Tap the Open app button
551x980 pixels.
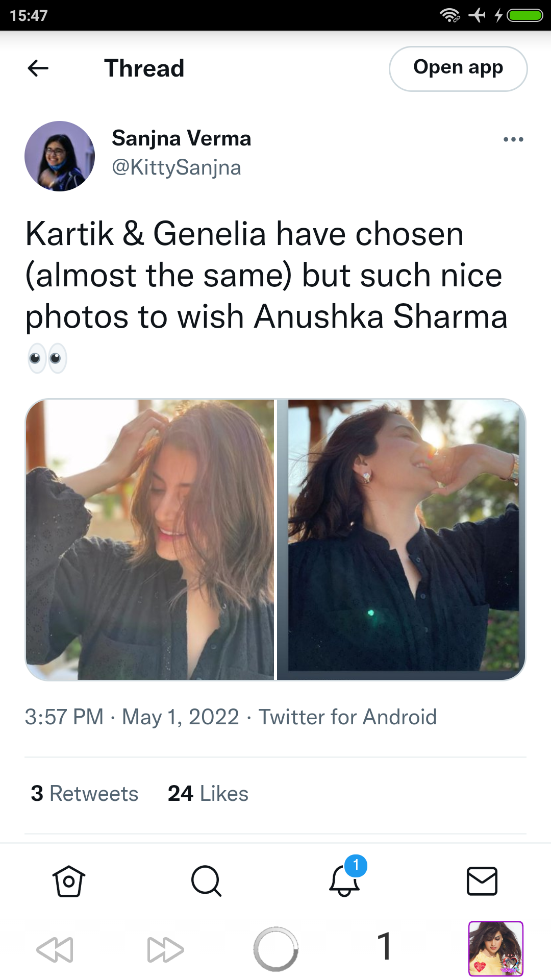tap(458, 69)
